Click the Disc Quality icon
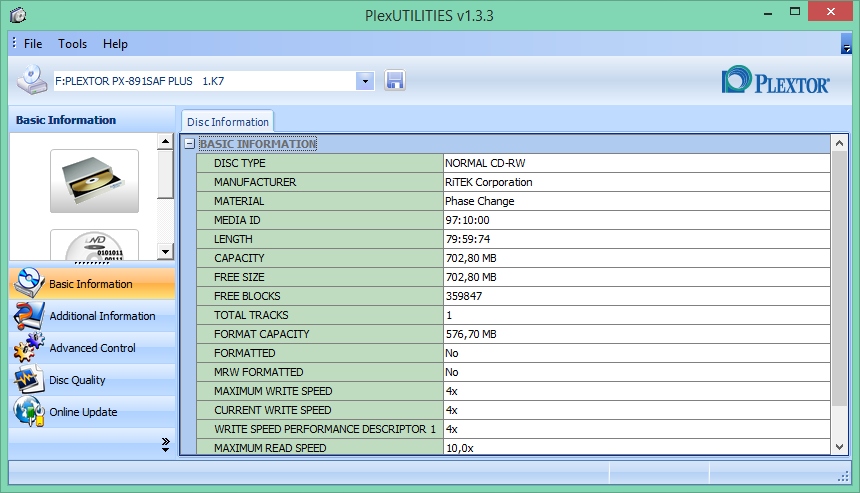 tap(28, 380)
